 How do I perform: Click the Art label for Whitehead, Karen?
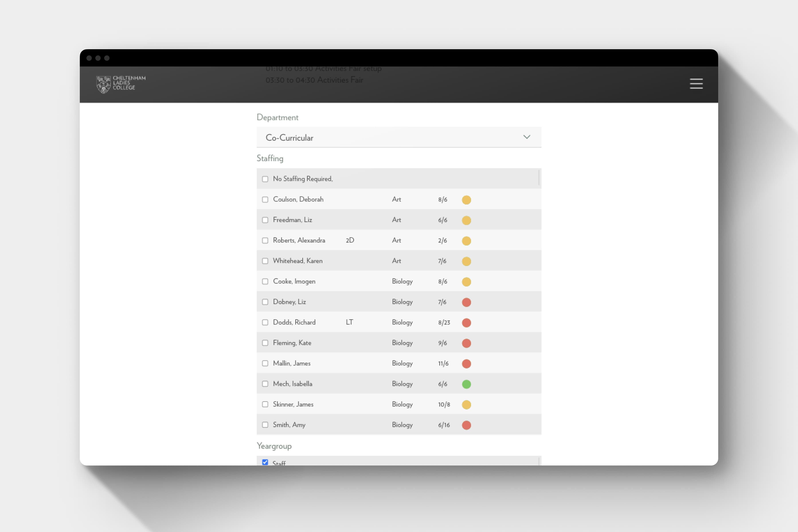tap(396, 261)
